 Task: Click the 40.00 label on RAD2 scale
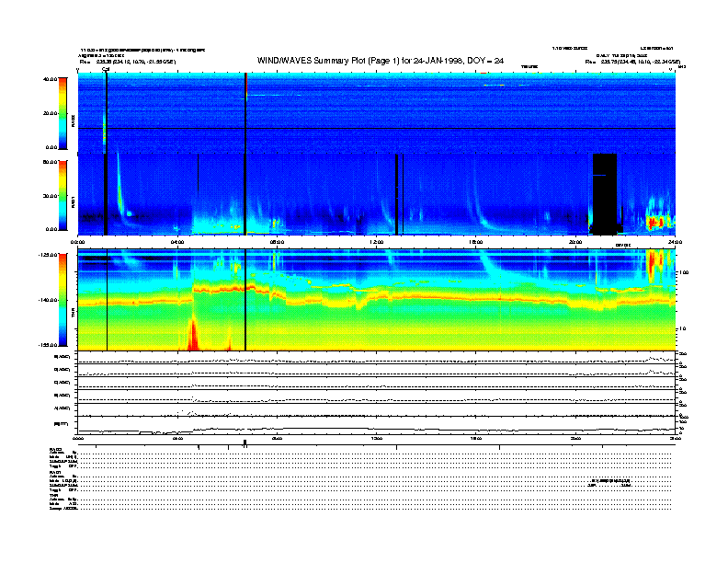(x=50, y=79)
